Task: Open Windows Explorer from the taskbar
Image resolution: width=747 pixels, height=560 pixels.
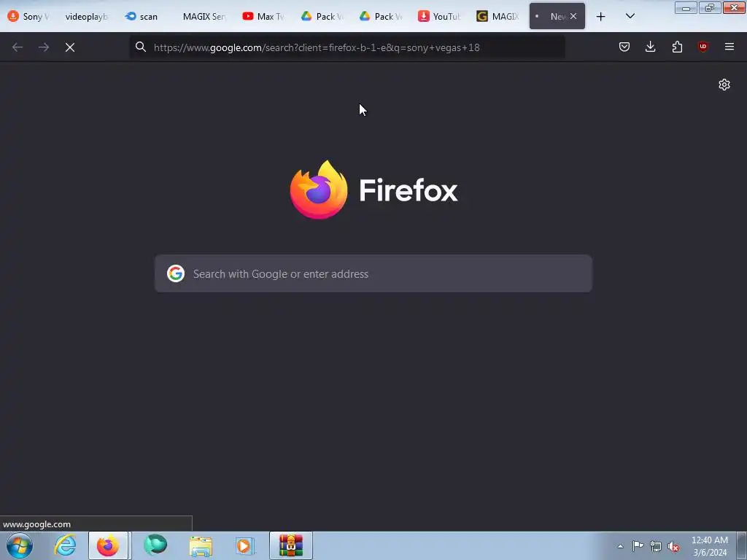Action: tap(201, 545)
